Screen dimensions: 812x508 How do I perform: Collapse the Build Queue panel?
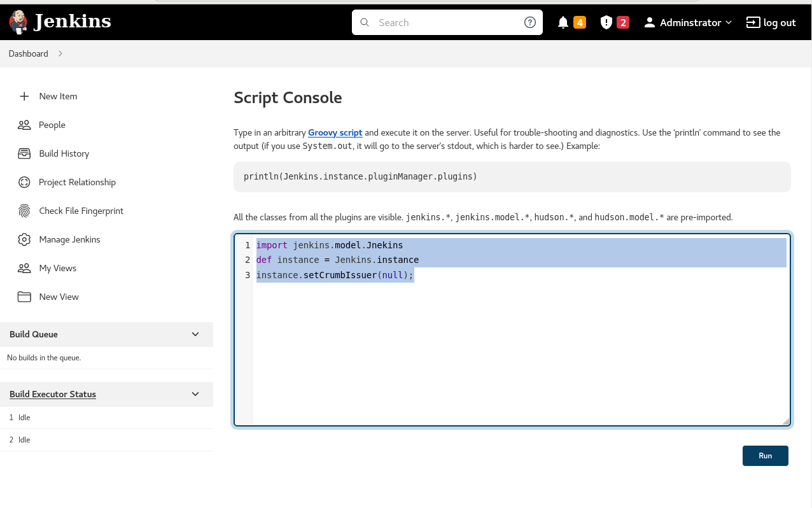coord(195,334)
